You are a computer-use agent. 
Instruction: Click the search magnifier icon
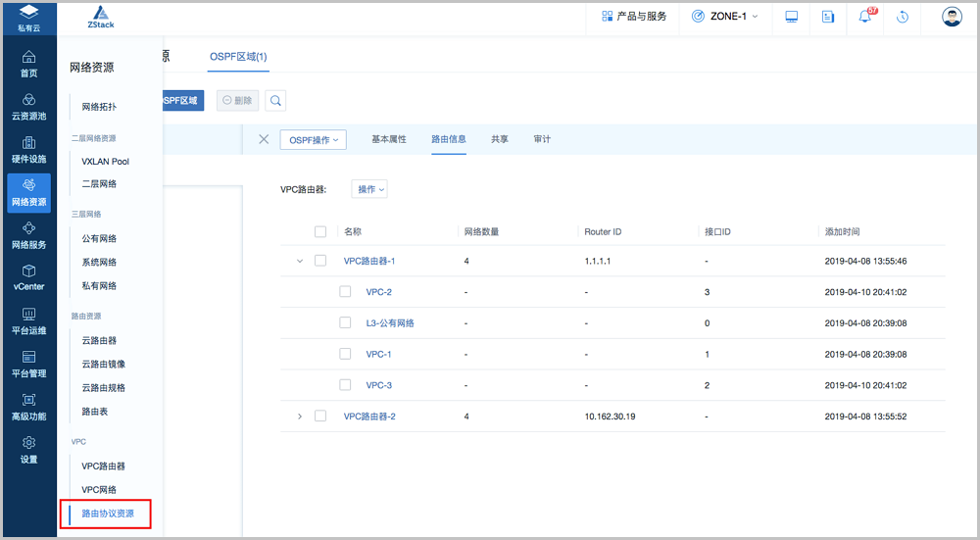point(275,100)
